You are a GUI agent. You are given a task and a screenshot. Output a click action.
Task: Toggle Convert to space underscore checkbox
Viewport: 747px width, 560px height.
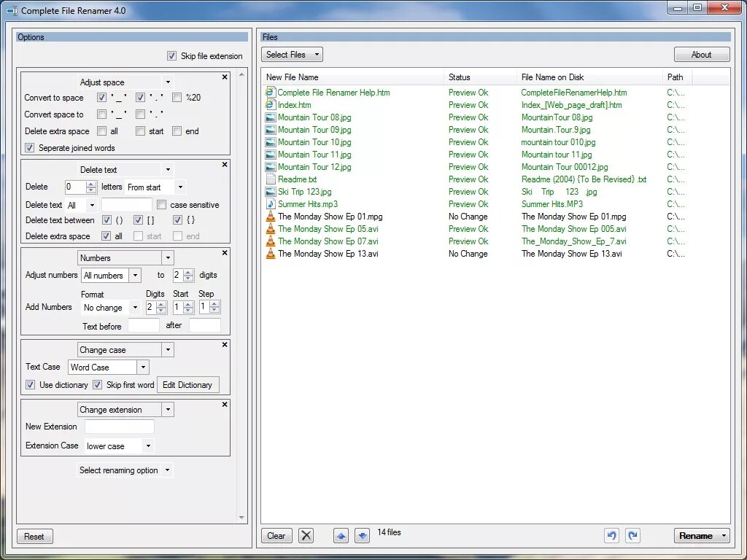point(101,97)
